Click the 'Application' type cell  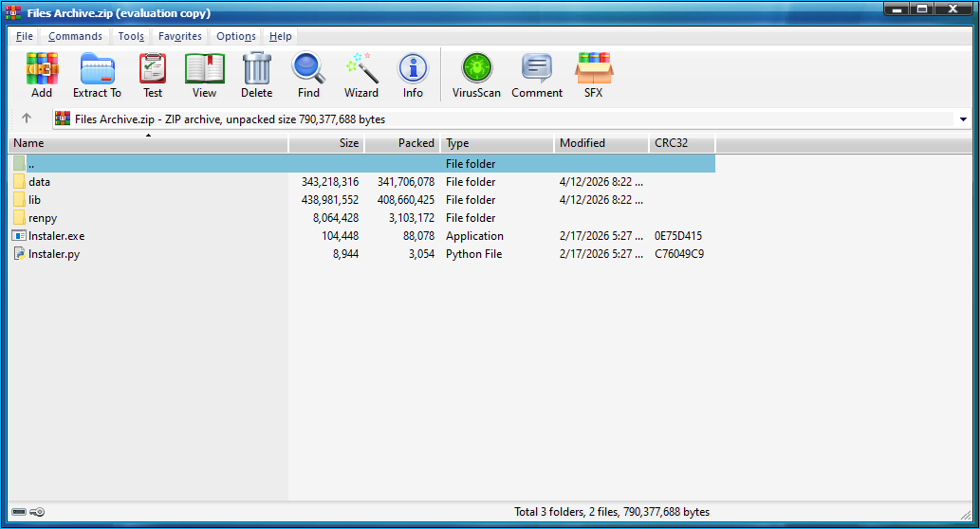click(474, 236)
